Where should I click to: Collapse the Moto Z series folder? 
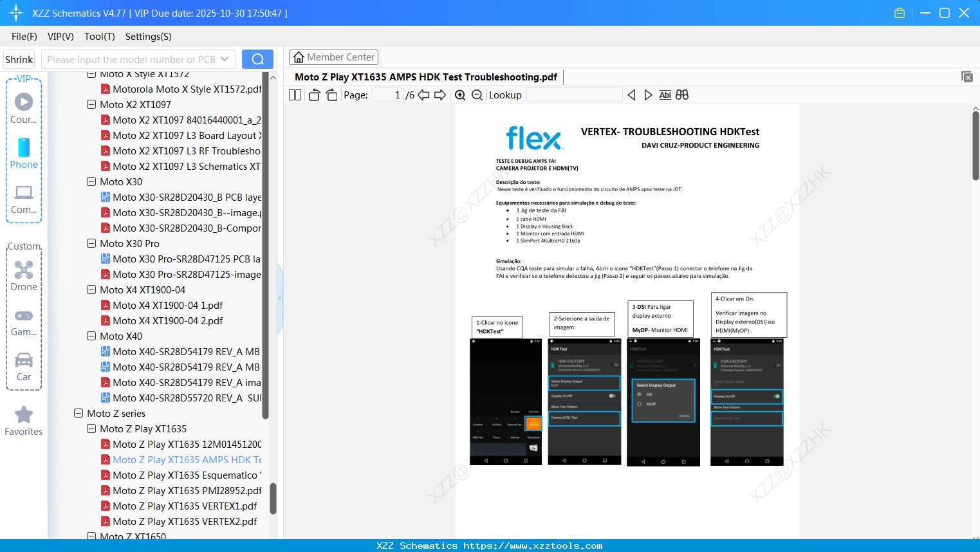79,413
